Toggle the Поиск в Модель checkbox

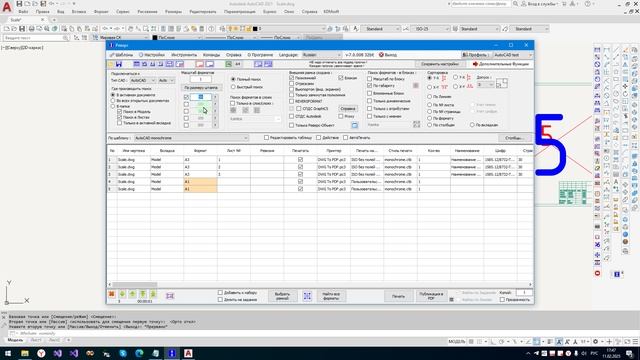(120, 111)
